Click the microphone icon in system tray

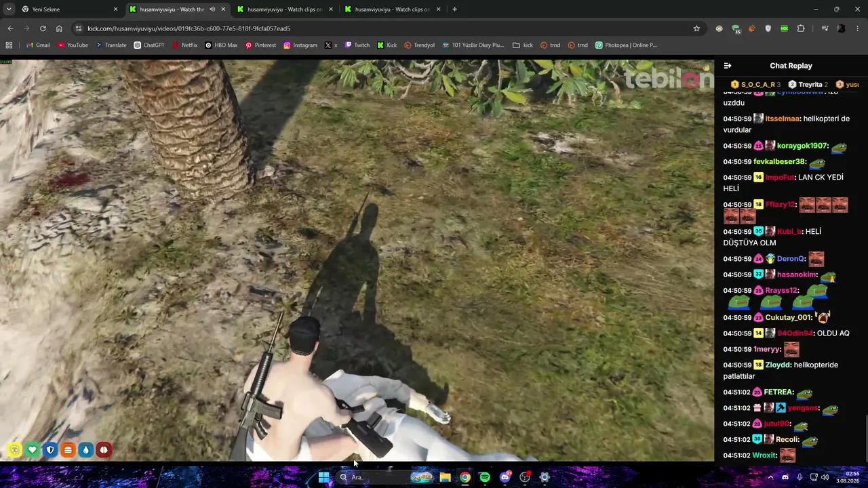point(800,477)
